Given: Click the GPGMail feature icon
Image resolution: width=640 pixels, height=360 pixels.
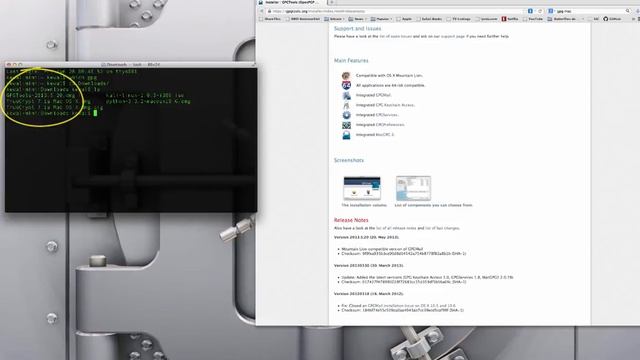Looking at the screenshot, I should 346,96.
